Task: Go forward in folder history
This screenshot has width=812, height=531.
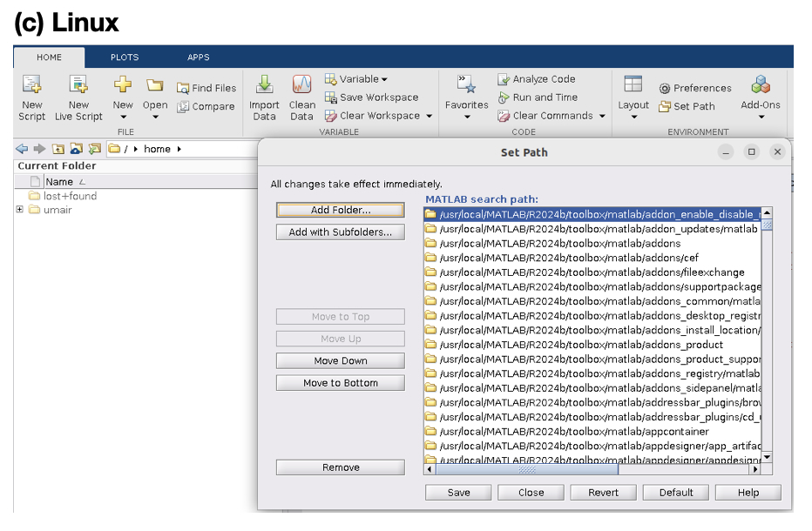Action: pyautogui.click(x=39, y=149)
